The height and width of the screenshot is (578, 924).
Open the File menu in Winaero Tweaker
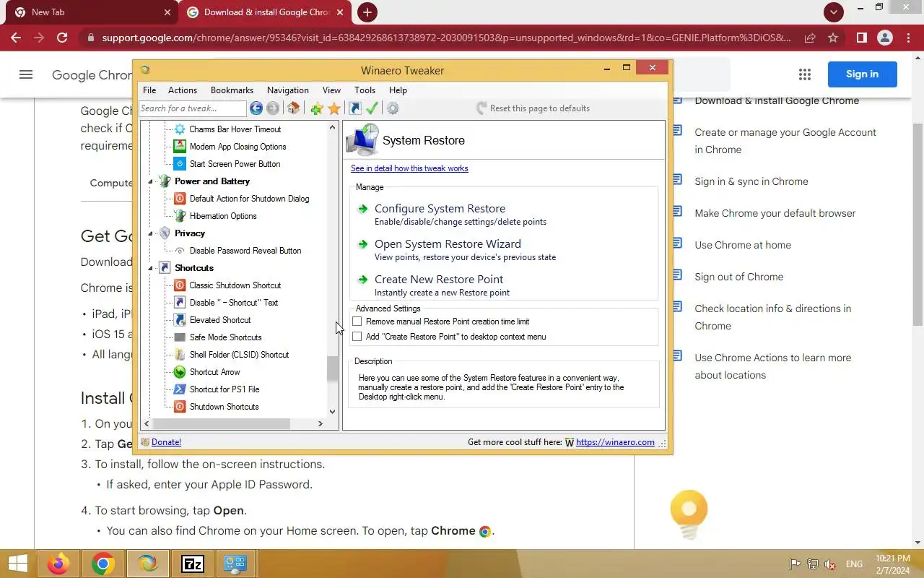149,90
